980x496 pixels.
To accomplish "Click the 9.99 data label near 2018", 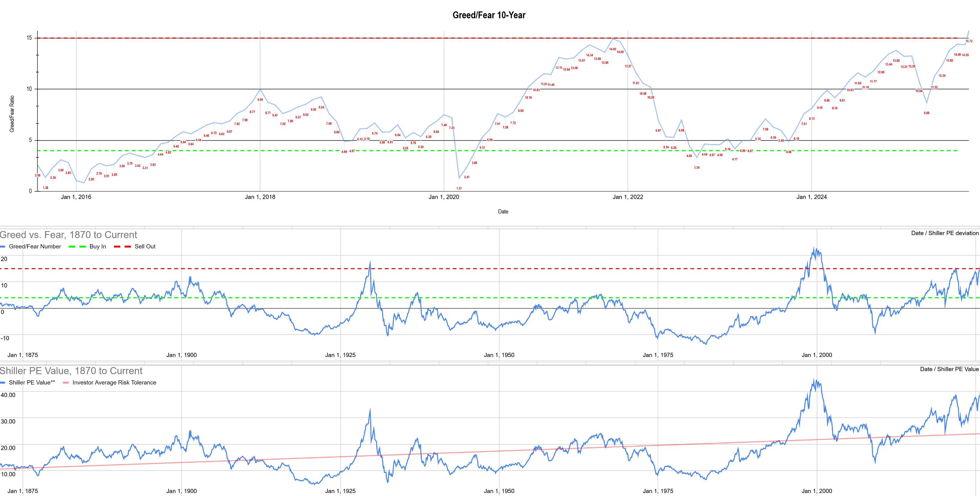I will coord(260,100).
